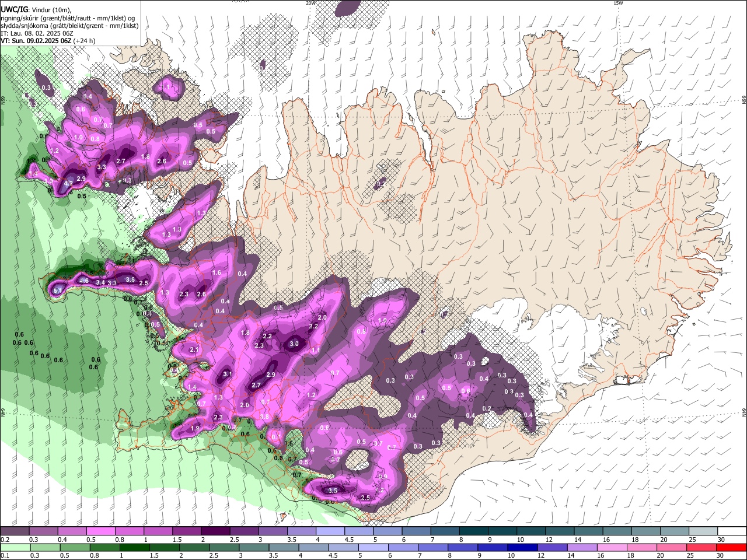
Task: Click the "VT: Sun. 09.02.2025 06Z" valid time
Action: click(36, 41)
